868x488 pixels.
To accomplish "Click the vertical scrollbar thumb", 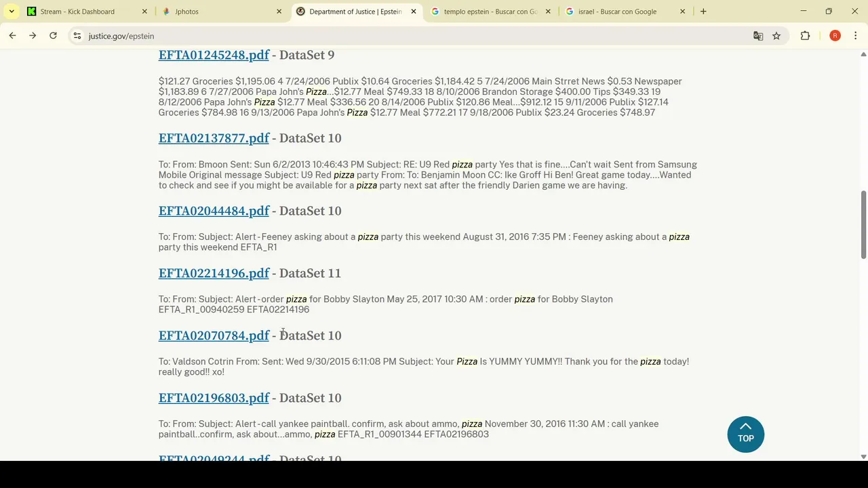I will 863,224.
